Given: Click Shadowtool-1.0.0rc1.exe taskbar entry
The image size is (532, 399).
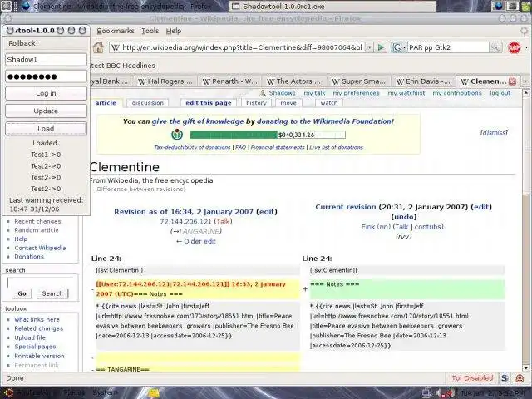Looking at the screenshot, I should pos(332,6).
